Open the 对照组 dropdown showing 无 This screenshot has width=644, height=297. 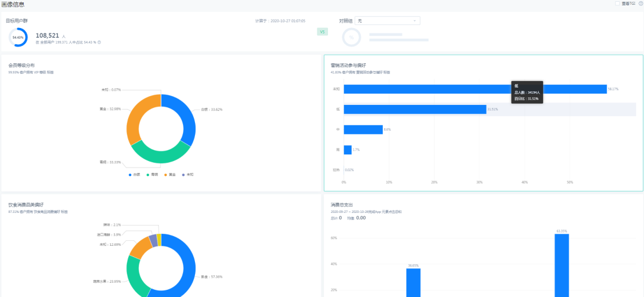387,20
